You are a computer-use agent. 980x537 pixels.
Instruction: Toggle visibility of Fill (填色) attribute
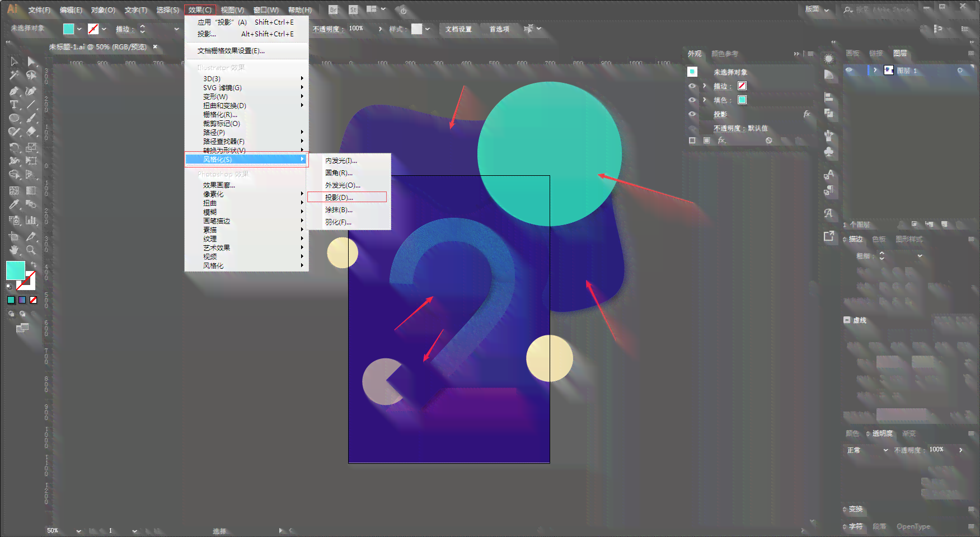[x=692, y=100]
